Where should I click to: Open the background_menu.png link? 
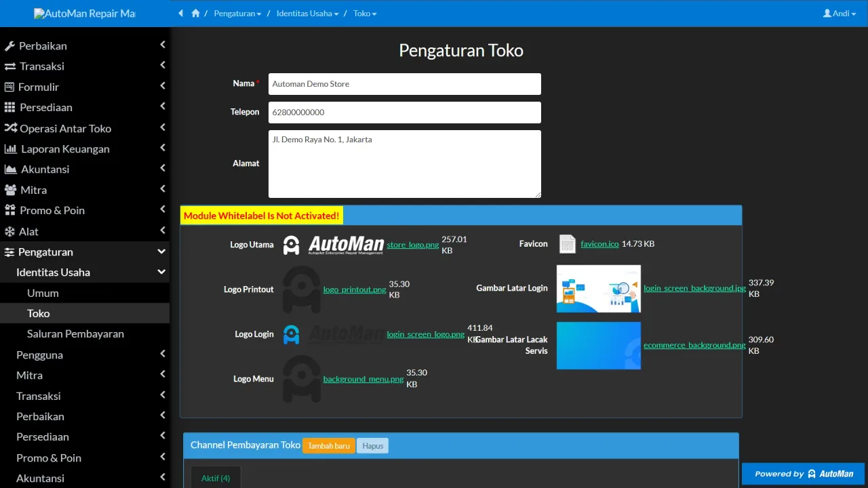point(363,379)
